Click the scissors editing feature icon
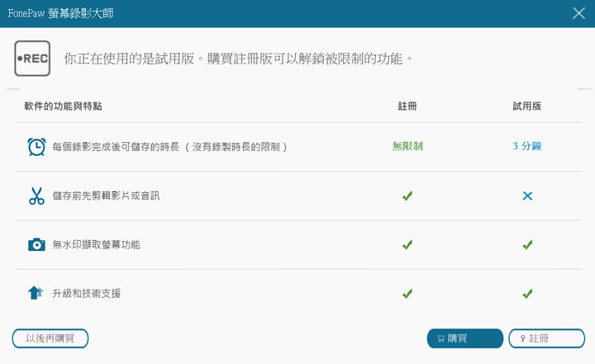This screenshot has width=595, height=364. click(x=36, y=196)
